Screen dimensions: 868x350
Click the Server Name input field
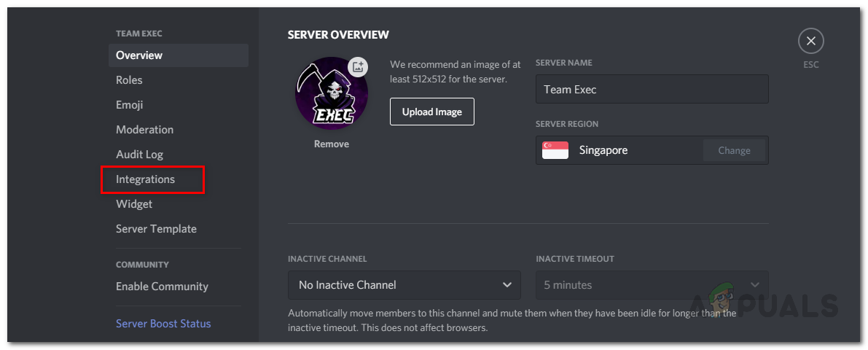point(652,89)
